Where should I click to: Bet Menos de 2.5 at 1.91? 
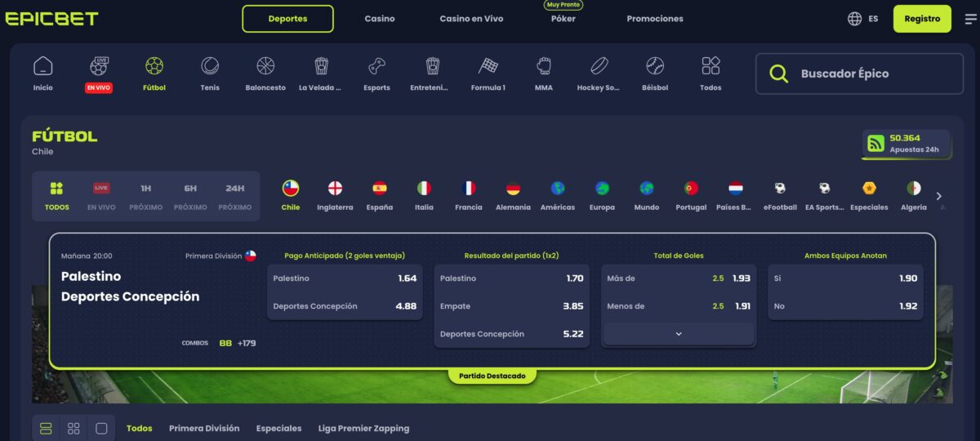(x=679, y=306)
